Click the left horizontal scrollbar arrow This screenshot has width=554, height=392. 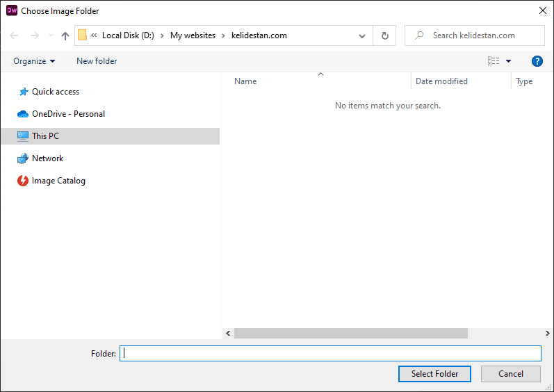pos(228,333)
